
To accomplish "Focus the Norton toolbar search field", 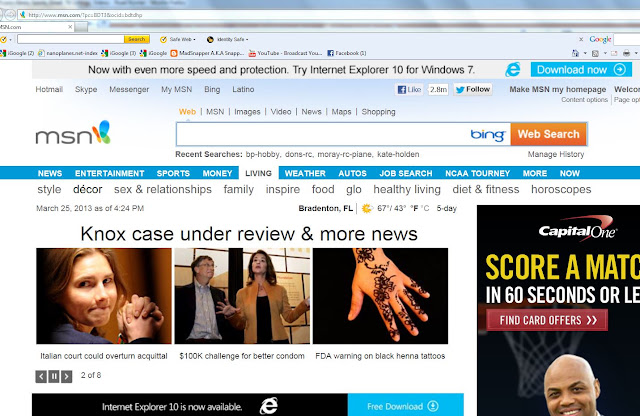I will (71, 39).
